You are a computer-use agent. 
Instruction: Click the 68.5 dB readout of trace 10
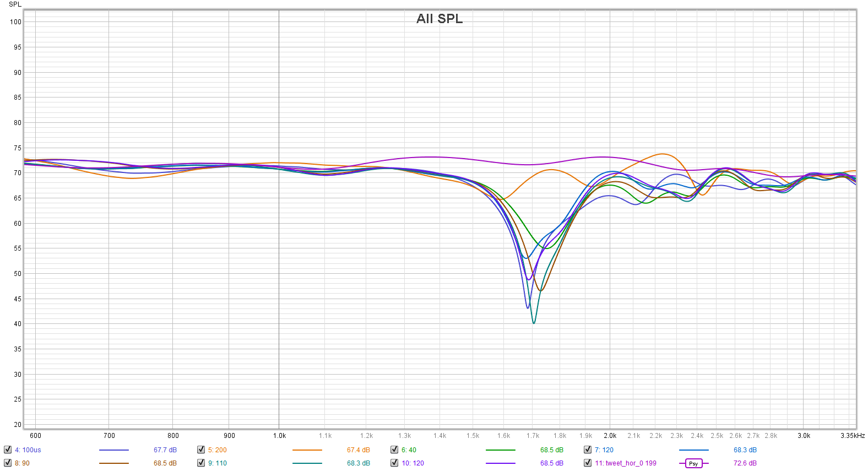[552, 463]
